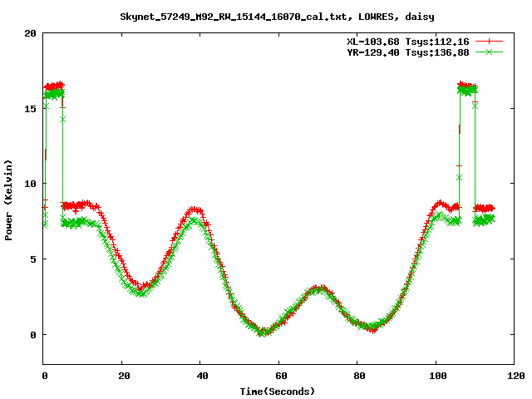Viewport: 532px width, 399px height.
Task: Click the Power (Kelvin) y-axis label
Action: (x=8, y=200)
